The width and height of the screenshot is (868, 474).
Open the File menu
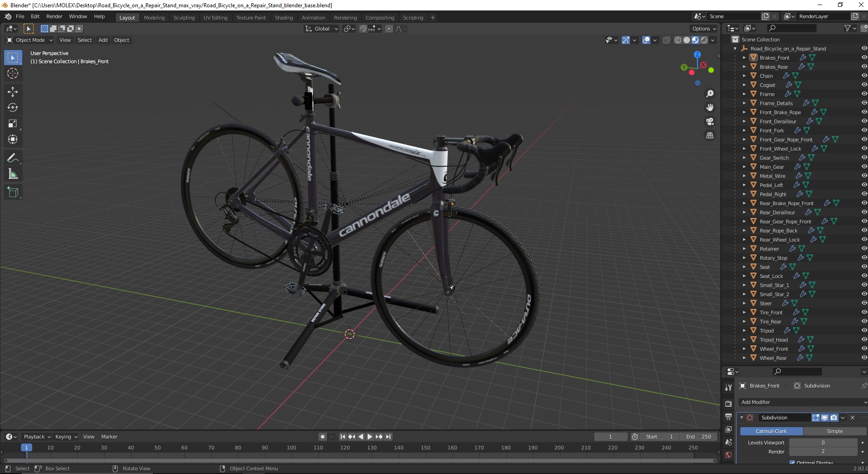pyautogui.click(x=20, y=16)
